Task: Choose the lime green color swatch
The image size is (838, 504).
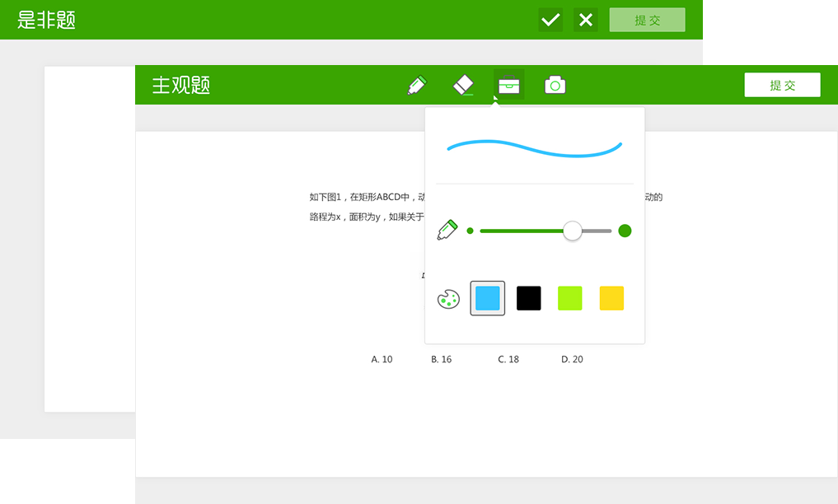Action: coord(570,298)
